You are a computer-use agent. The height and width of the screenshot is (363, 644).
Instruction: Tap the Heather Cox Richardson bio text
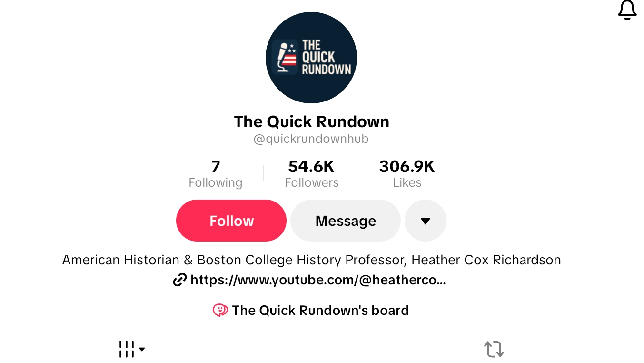[486, 260]
